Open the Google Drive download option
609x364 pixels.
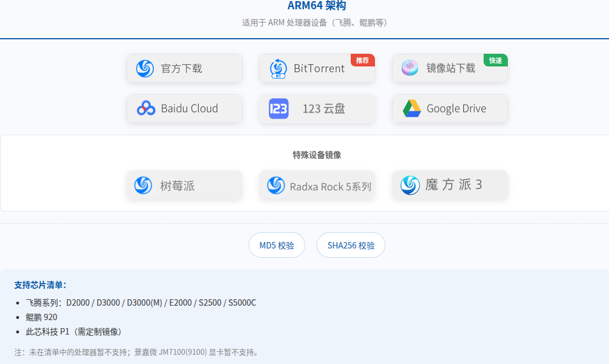pos(450,109)
